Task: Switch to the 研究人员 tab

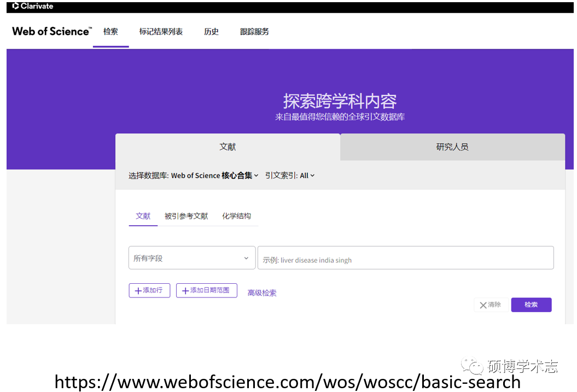Action: point(452,147)
